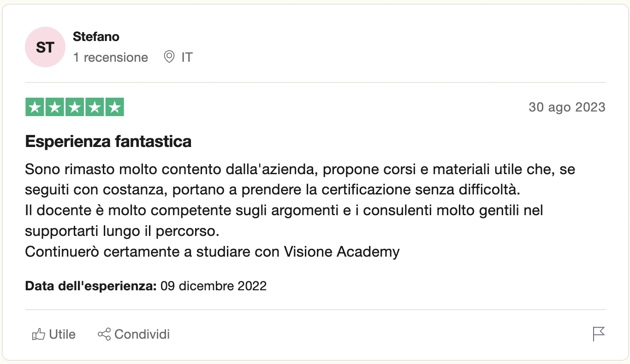Screen dimensions: 630x364
Task: Click the share icon beside Condividi
Action: [104, 334]
